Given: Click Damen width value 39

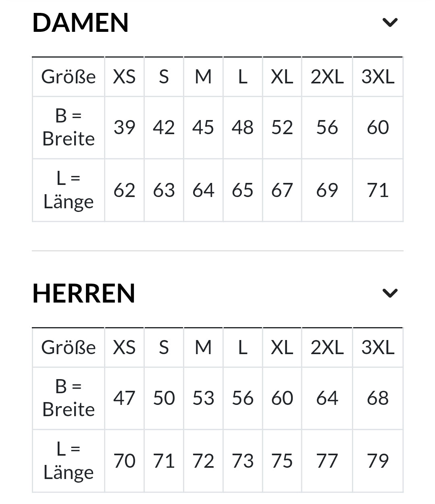Looking at the screenshot, I should coord(124,127).
